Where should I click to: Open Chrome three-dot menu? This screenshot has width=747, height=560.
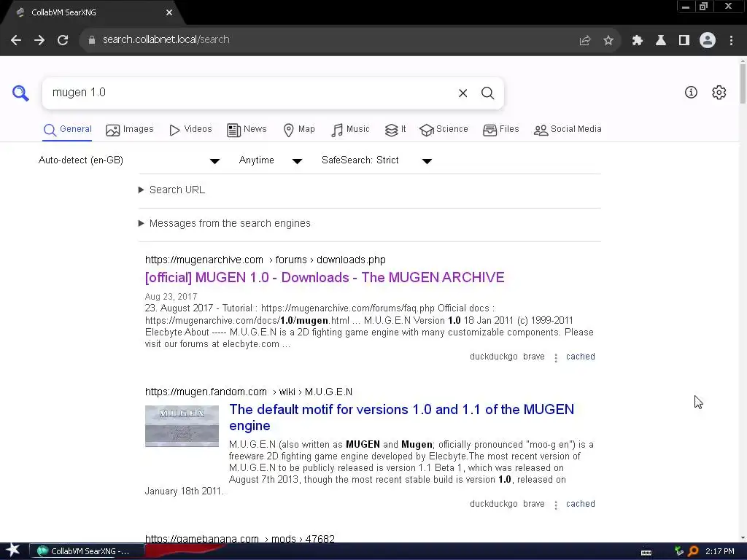731,41
